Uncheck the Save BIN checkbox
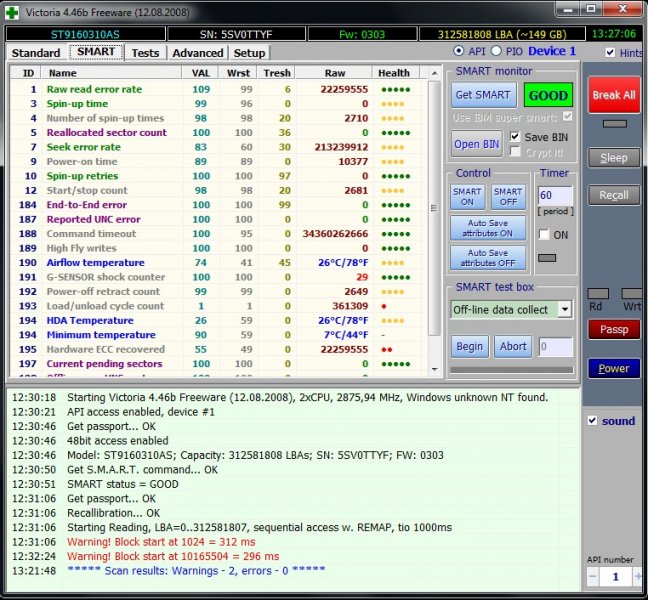 click(x=515, y=137)
